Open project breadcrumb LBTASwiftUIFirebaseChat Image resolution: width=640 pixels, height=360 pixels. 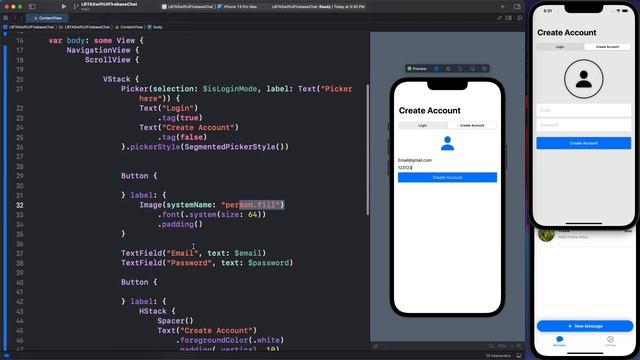click(x=29, y=27)
